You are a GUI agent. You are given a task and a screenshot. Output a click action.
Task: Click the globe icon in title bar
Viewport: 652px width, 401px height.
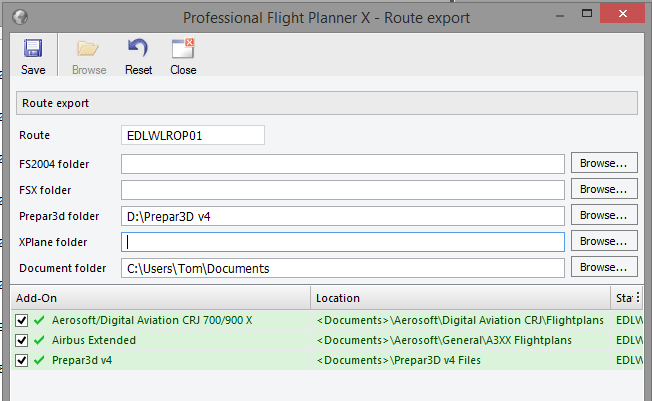tap(20, 17)
